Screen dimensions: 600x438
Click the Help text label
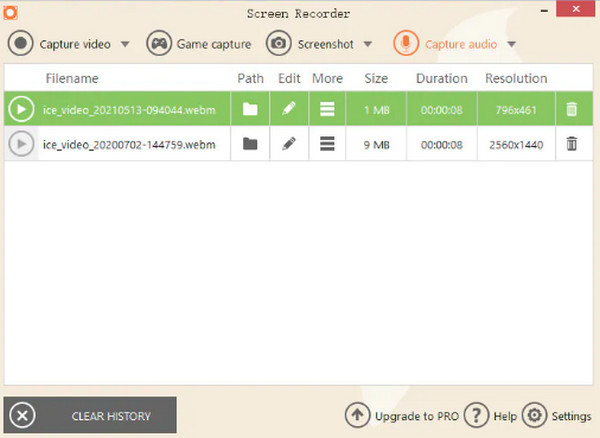point(505,416)
